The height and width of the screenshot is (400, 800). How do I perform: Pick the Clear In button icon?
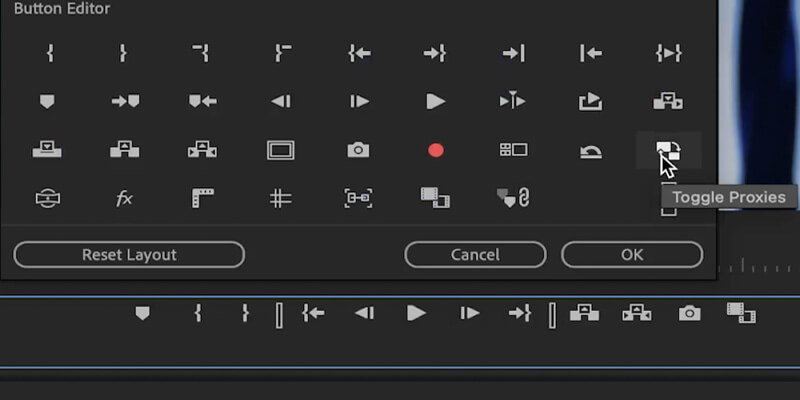pyautogui.click(x=202, y=53)
